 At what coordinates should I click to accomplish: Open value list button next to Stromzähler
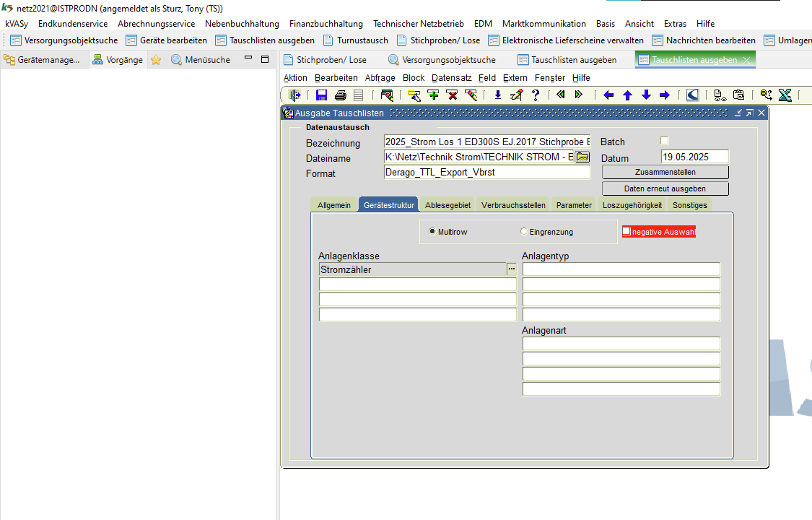click(512, 269)
